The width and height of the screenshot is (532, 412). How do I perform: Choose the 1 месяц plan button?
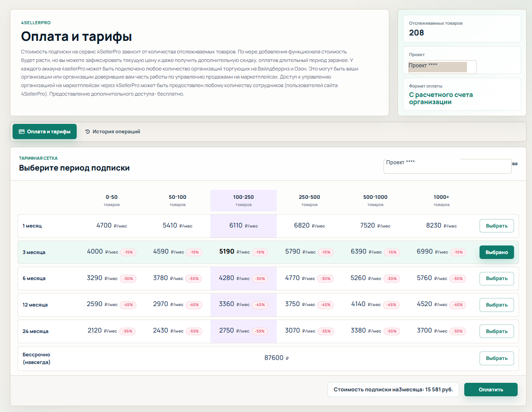(497, 226)
